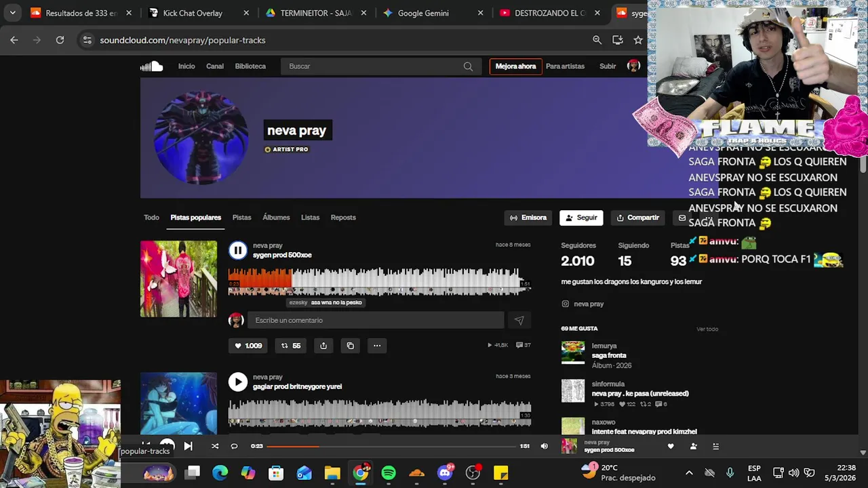The width and height of the screenshot is (868, 488).
Task: Send the comment with paper plane icon
Action: (519, 321)
